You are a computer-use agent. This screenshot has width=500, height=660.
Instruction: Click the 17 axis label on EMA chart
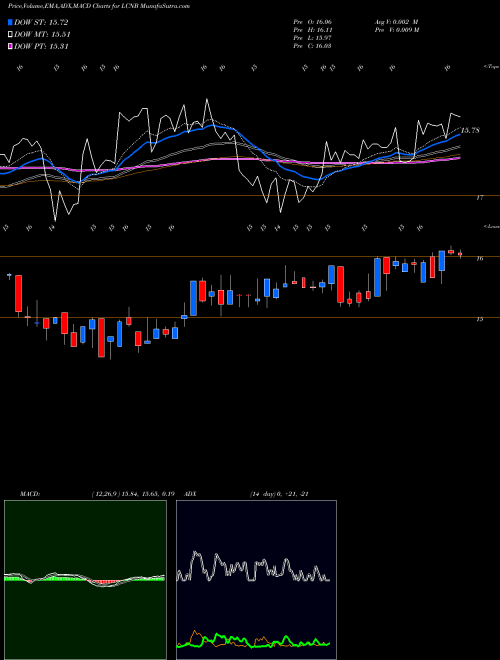pos(480,197)
